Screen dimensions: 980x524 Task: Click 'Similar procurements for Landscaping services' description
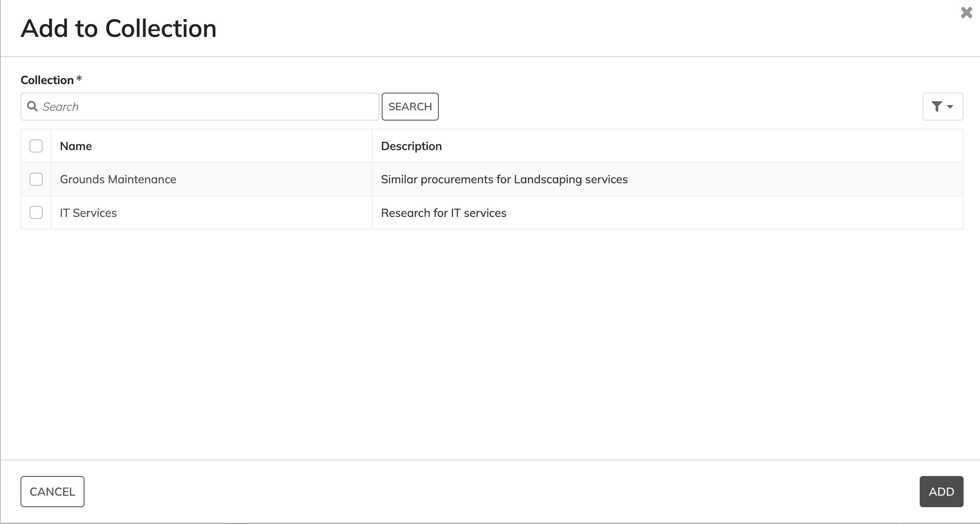(x=504, y=179)
